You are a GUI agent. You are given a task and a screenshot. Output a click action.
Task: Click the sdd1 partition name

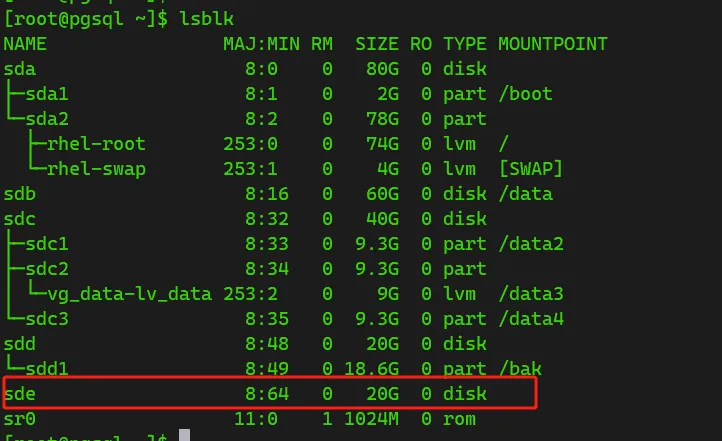(47, 369)
